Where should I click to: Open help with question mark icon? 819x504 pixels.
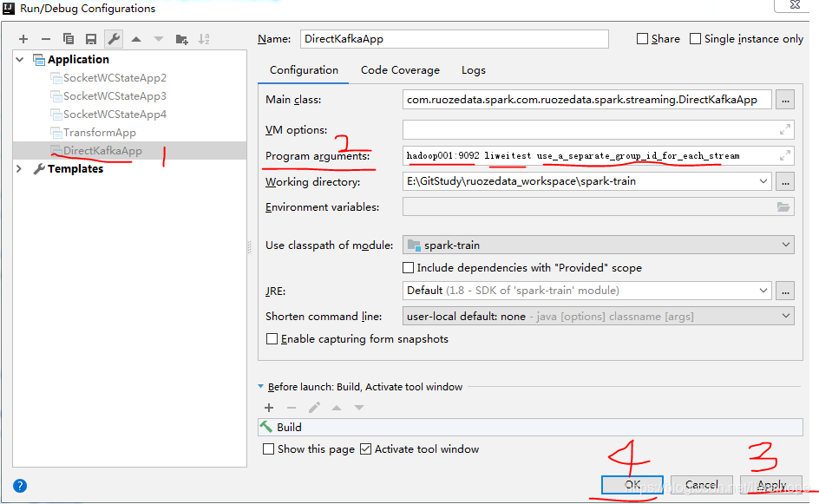20,486
